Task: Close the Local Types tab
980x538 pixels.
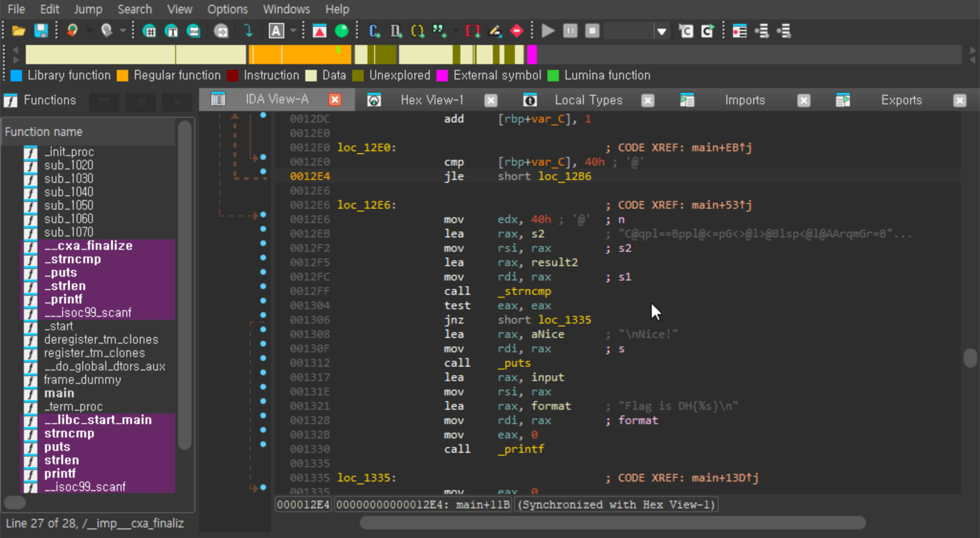Action: coord(647,101)
